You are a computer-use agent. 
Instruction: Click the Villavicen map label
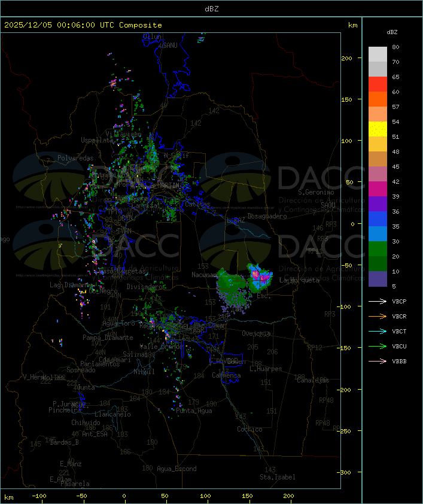[x=124, y=134]
